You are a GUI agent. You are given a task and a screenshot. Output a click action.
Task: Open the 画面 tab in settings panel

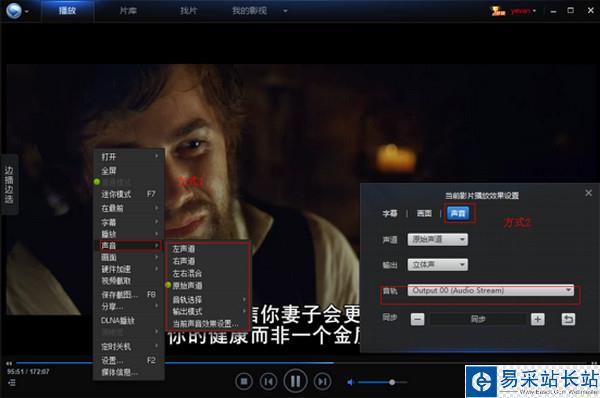pyautogui.click(x=424, y=214)
